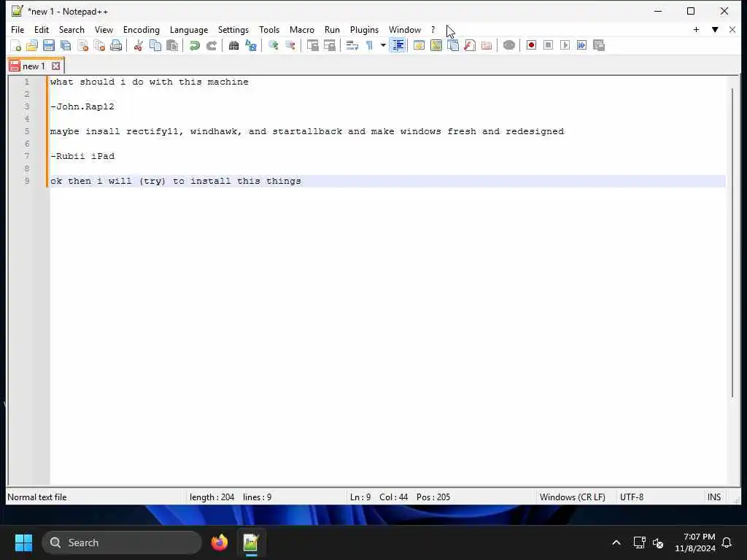Screen dimensions: 747x560
Task: Click the plus button in the menu bar
Action: [x=696, y=29]
